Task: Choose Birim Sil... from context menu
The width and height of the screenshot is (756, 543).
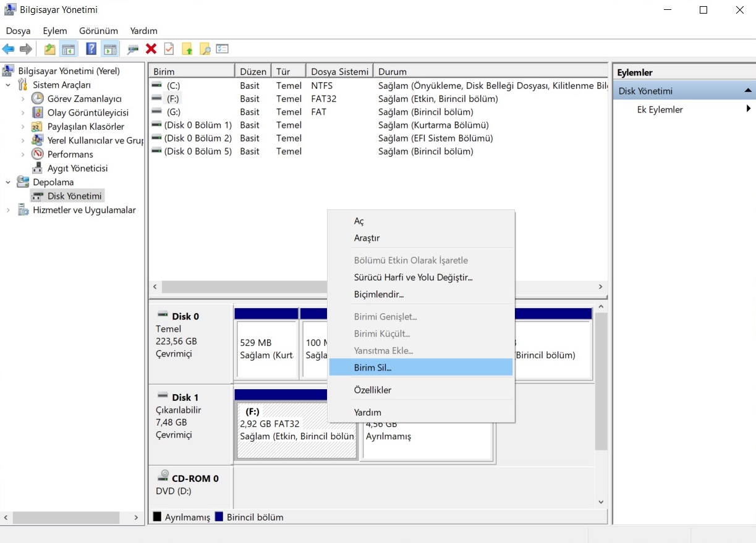Action: (x=421, y=367)
